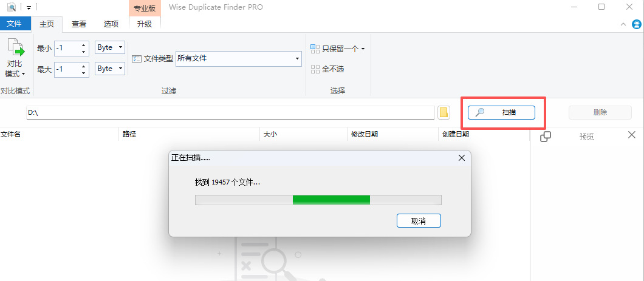Image resolution: width=644 pixels, height=281 pixels.
Task: Increase the 最小 size with the up arrow
Action: pyautogui.click(x=84, y=45)
